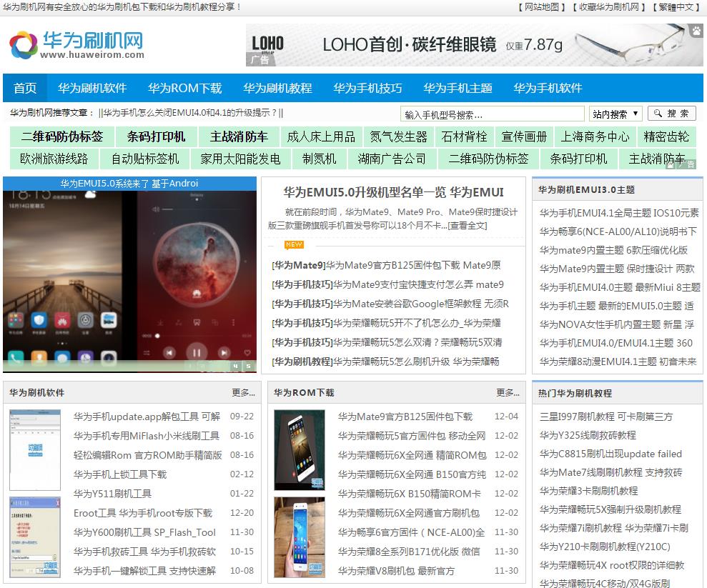The height and width of the screenshot is (588, 707).
Task: Open 华为Y600刷机工具 SP_Flash_Tool link
Action: click(144, 532)
